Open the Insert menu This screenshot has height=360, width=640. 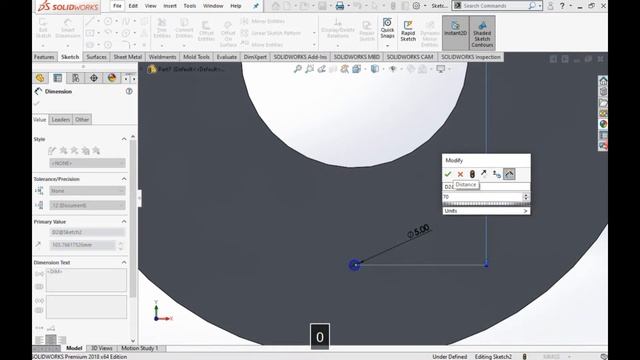pyautogui.click(x=170, y=6)
